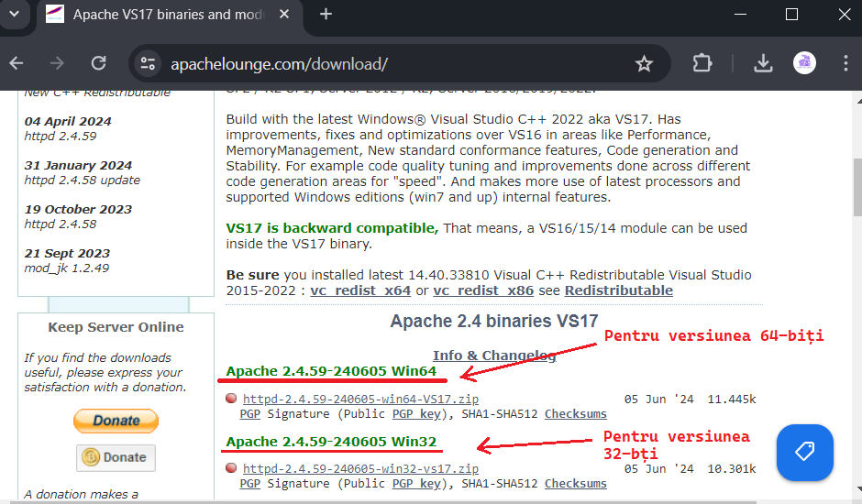Click the scrollbar up arrow
This screenshot has width=862, height=504.
(x=857, y=101)
